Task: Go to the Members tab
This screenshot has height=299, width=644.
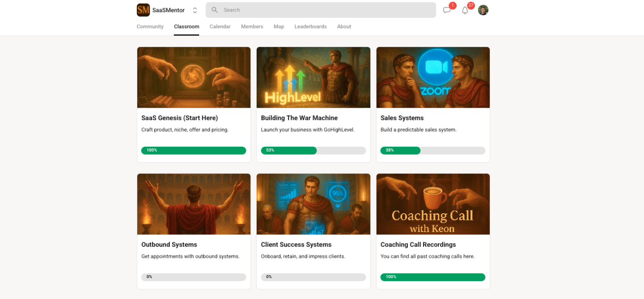Action: click(252, 27)
